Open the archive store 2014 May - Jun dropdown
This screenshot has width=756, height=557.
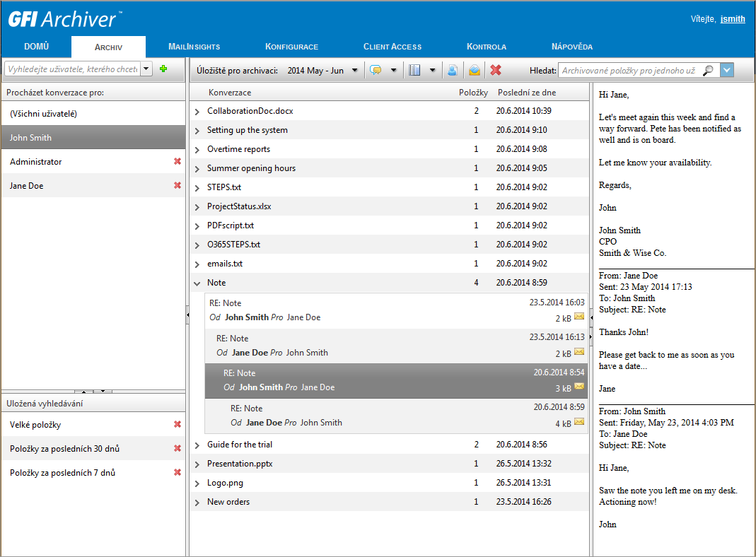coord(355,71)
